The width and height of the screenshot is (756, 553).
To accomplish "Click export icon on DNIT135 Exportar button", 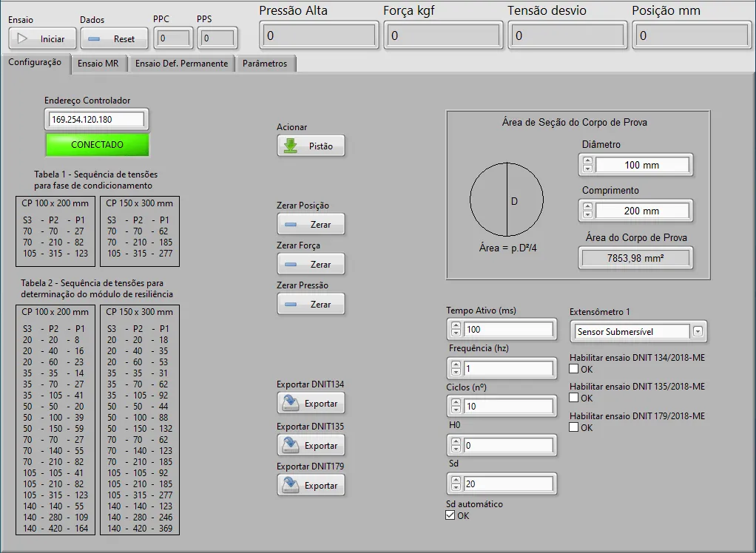I will click(291, 445).
